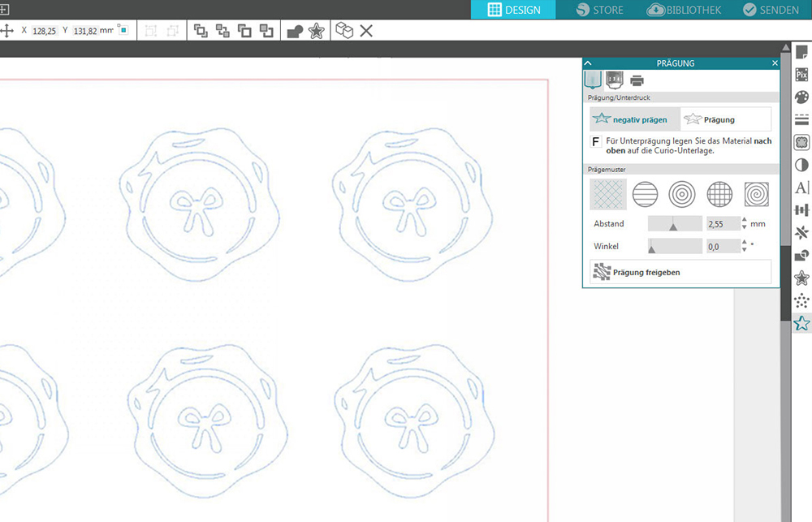
Task: Select the spiral emboss pattern
Action: coord(757,194)
